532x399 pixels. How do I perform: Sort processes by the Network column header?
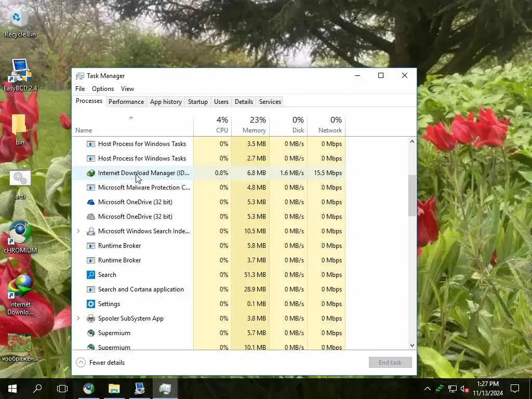pos(326,125)
